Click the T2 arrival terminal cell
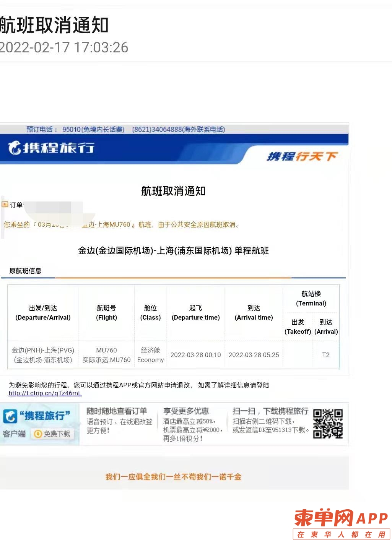The image size is (392, 541). [x=326, y=355]
